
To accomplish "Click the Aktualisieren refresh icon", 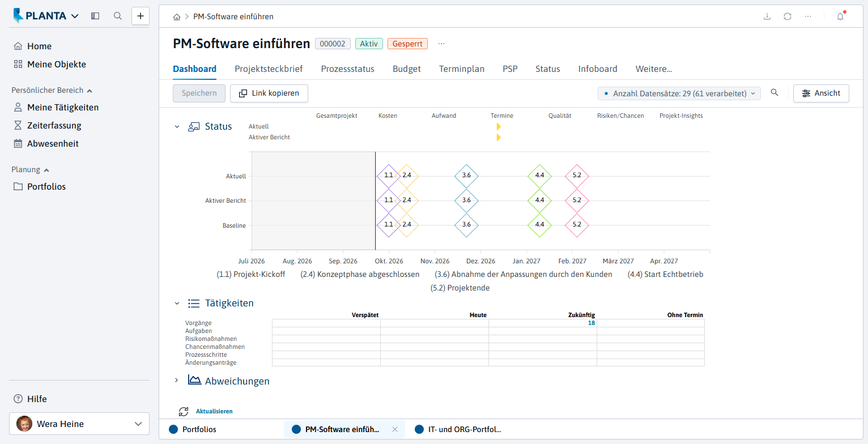I will (184, 412).
